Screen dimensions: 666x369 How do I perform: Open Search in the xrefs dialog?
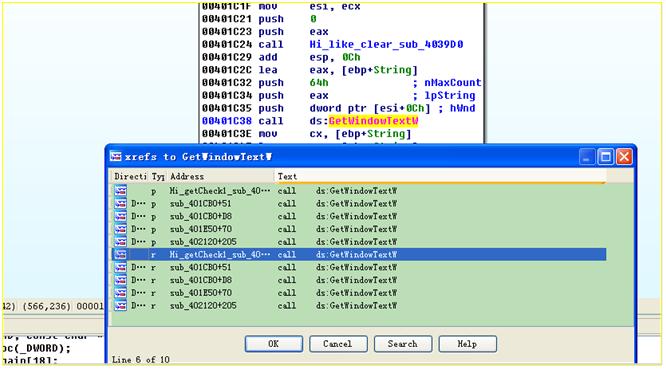click(x=403, y=344)
